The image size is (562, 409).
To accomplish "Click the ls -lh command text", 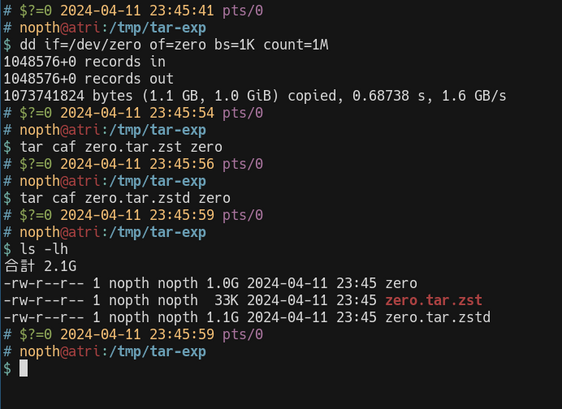I will (x=44, y=249).
